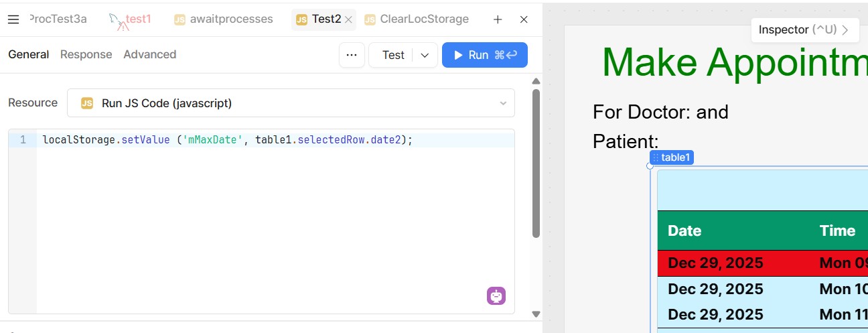This screenshot has width=868, height=333.
Task: Click the purple AI assistant robot icon
Action: pyautogui.click(x=496, y=295)
